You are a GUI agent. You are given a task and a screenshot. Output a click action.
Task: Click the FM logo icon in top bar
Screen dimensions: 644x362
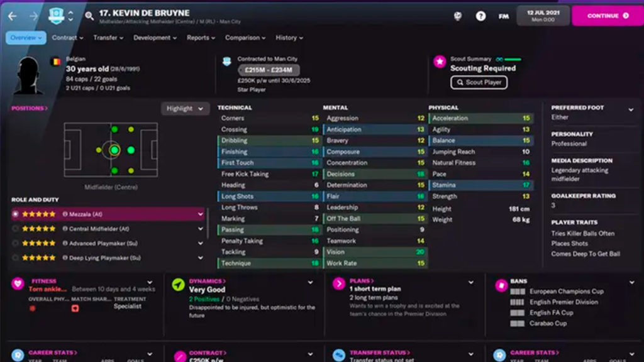(503, 14)
